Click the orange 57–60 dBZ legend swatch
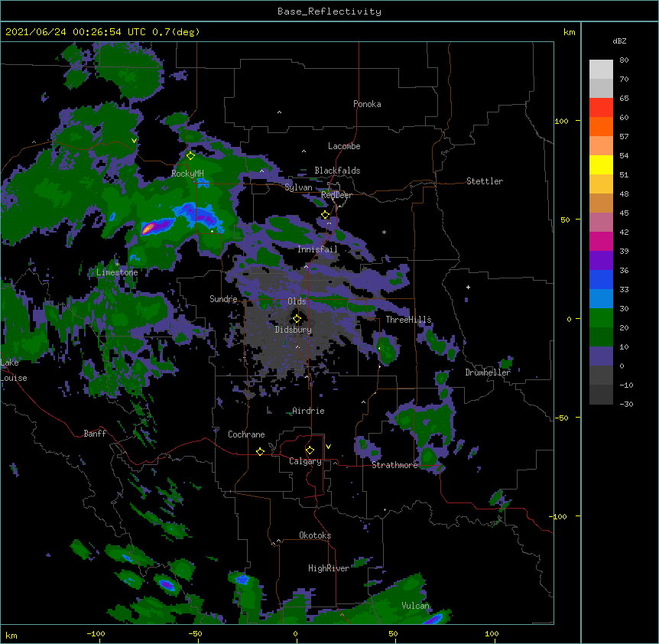Viewport: 659px width, 644px height. (601, 126)
